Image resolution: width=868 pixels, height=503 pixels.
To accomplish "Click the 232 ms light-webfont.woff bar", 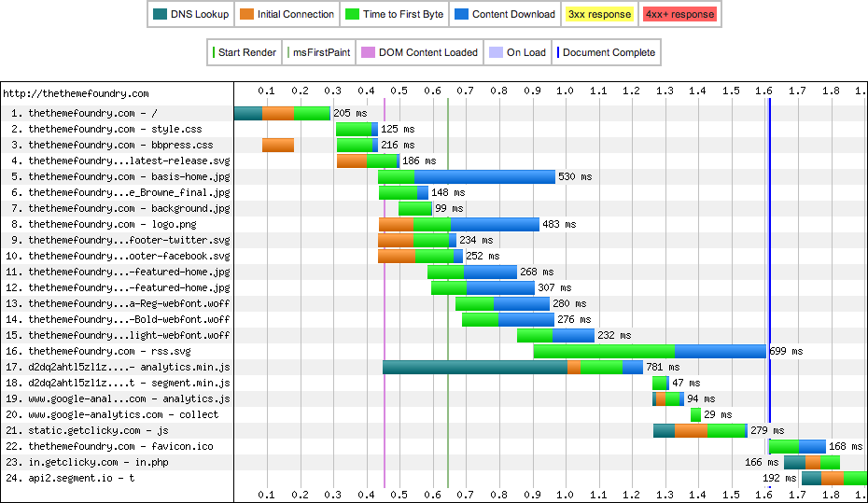I will pos(555,335).
